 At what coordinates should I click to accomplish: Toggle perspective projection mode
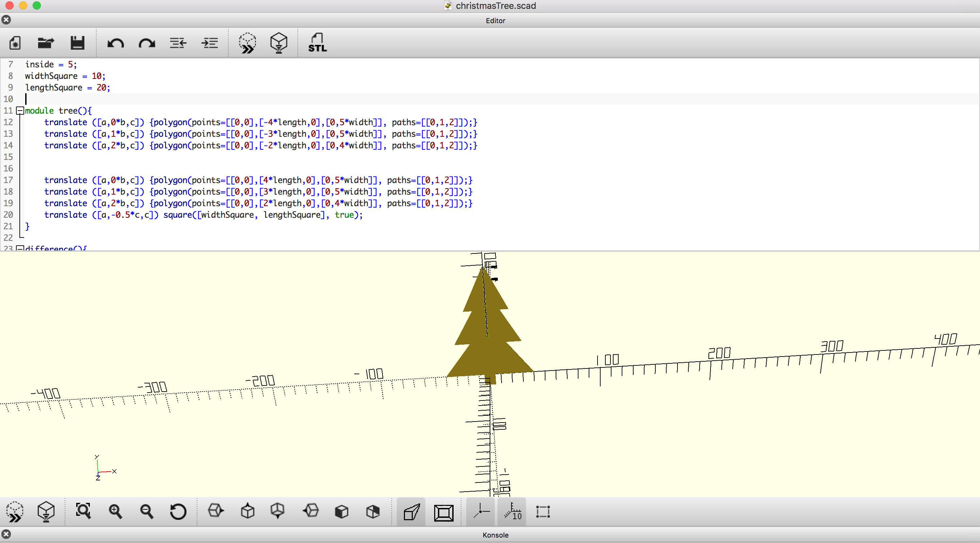pyautogui.click(x=411, y=512)
